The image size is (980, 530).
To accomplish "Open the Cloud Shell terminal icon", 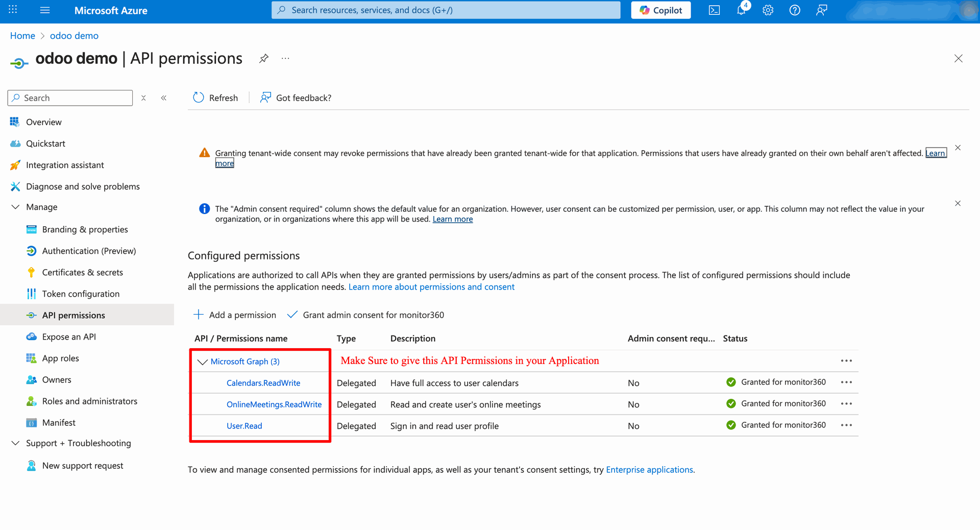I will [714, 10].
